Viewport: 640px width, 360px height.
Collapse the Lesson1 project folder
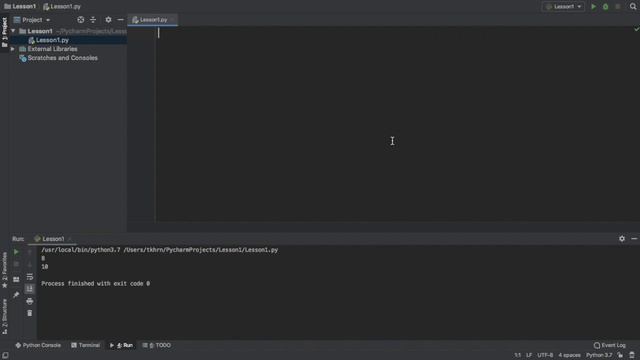point(13,31)
